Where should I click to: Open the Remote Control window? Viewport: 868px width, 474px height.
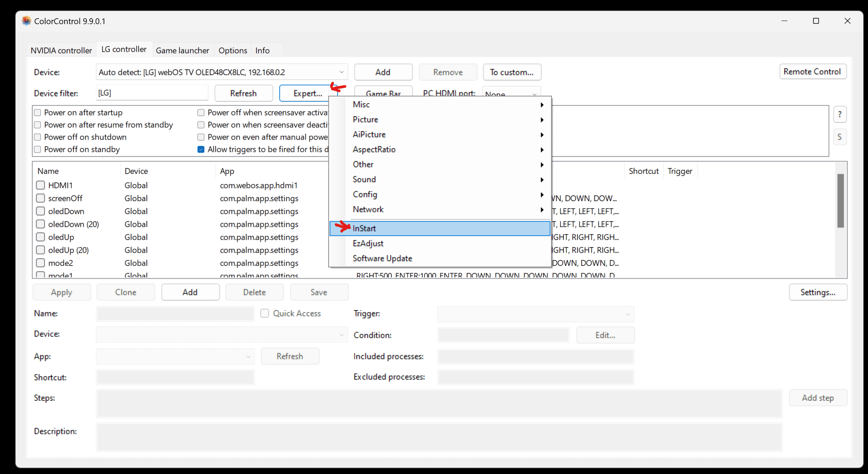(812, 72)
